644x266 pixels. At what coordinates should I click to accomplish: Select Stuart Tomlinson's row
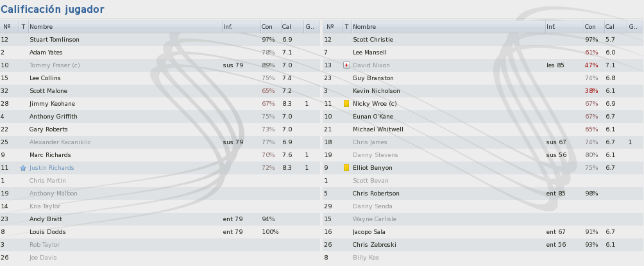point(160,40)
